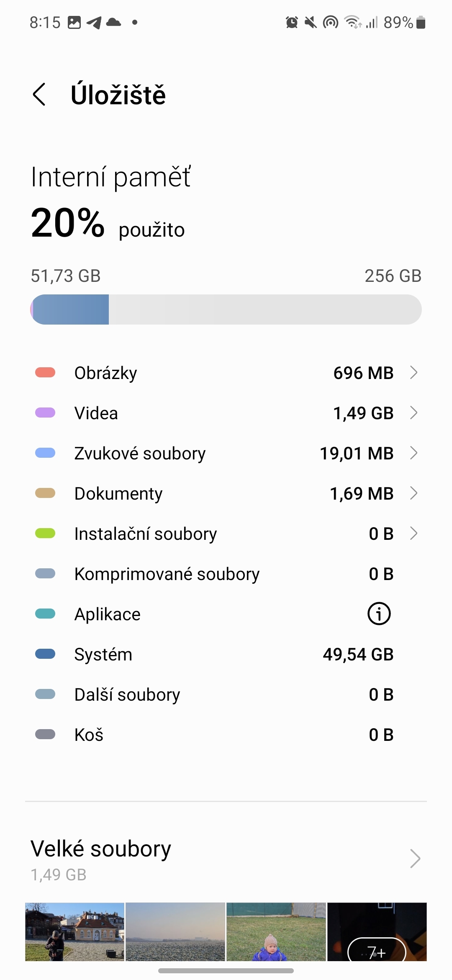The width and height of the screenshot is (452, 980).
Task: Tap the battery icon in status bar
Action: [421, 22]
